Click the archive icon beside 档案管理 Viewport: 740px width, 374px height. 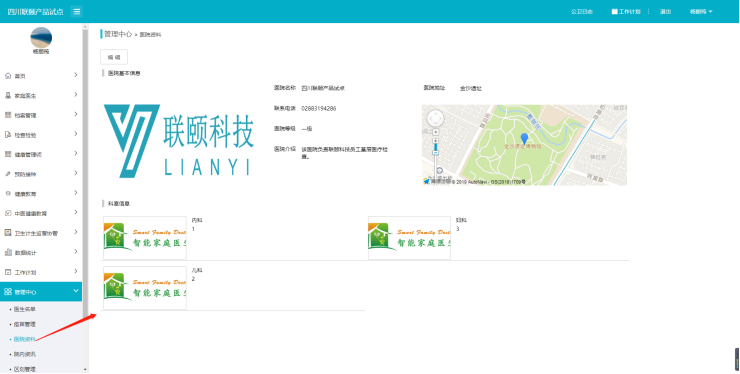8,115
